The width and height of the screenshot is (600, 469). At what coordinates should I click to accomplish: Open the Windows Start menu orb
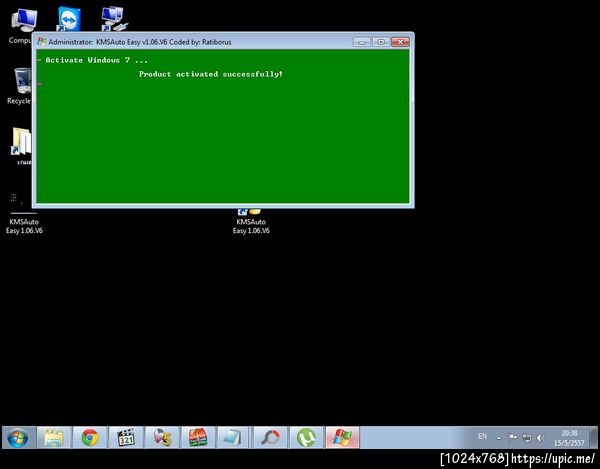(x=18, y=438)
